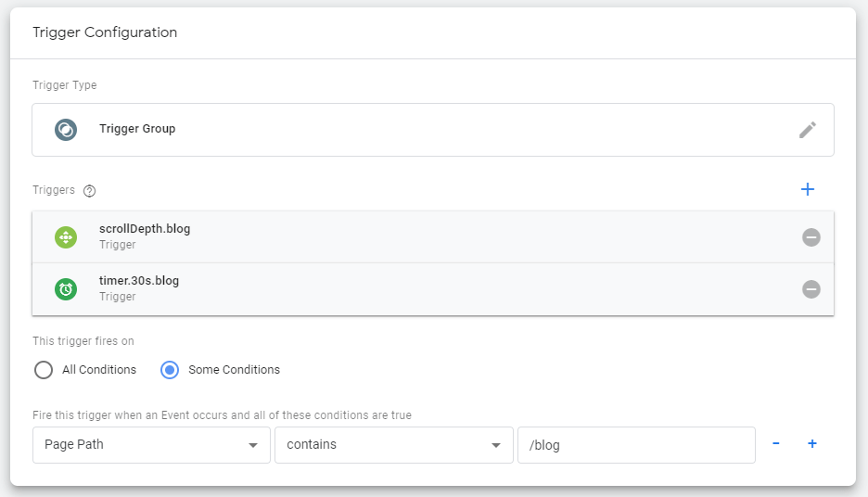The height and width of the screenshot is (497, 868).
Task: Click the timer.30s.blog clock icon
Action: [x=65, y=289]
